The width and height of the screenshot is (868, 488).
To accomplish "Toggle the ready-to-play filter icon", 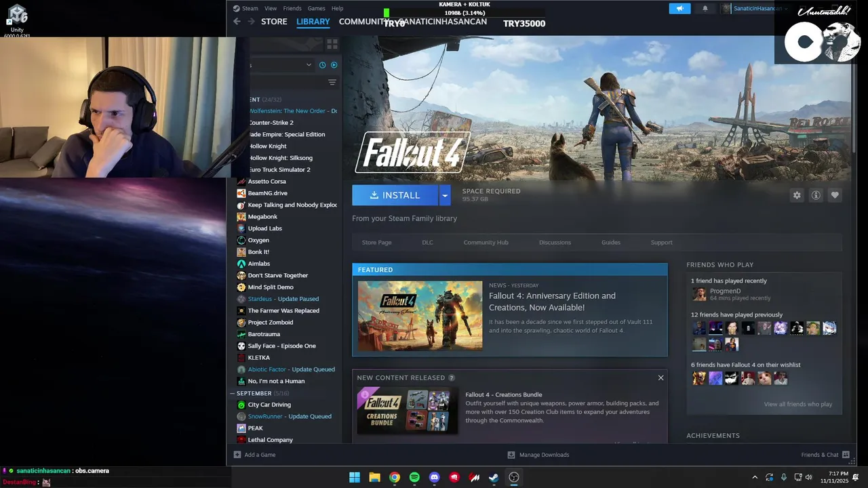I will coord(334,65).
